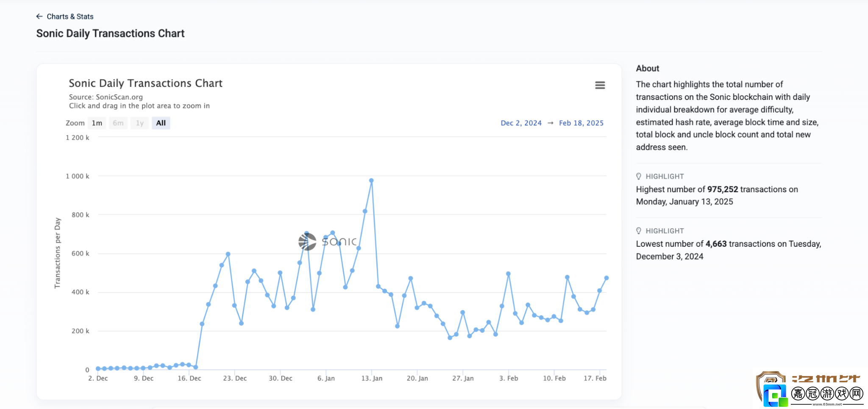This screenshot has height=409, width=868.
Task: Click the Zoom label text
Action: coord(75,123)
